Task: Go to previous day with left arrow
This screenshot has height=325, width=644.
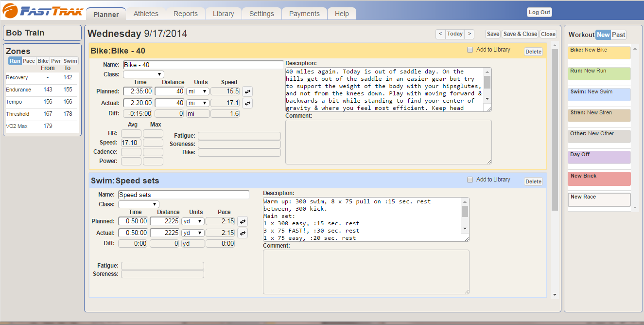Action: click(x=440, y=34)
